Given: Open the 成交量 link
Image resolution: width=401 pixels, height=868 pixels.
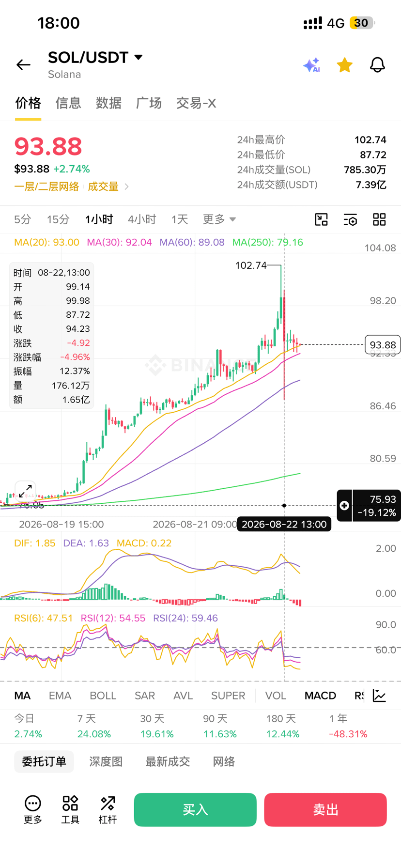Looking at the screenshot, I should point(103,186).
